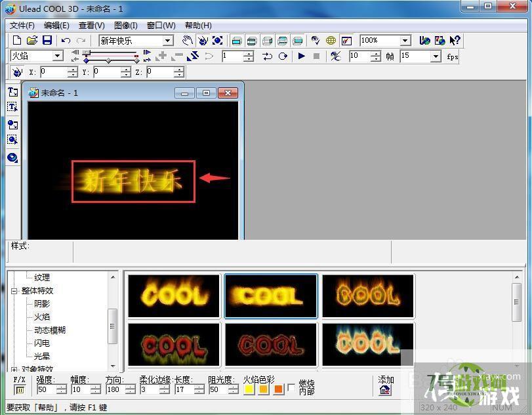Image resolution: width=532 pixels, height=415 pixels.
Task: Click the yellow globe output icon
Action: [331, 41]
